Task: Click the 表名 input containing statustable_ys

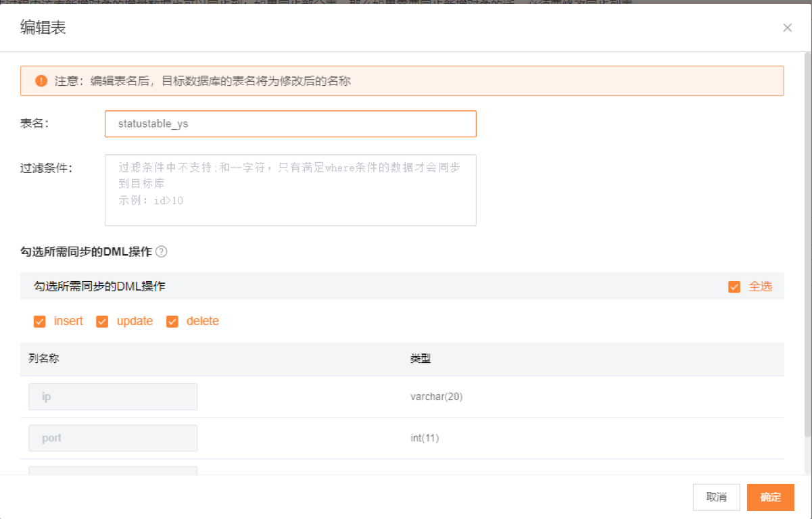Action: pyautogui.click(x=290, y=124)
